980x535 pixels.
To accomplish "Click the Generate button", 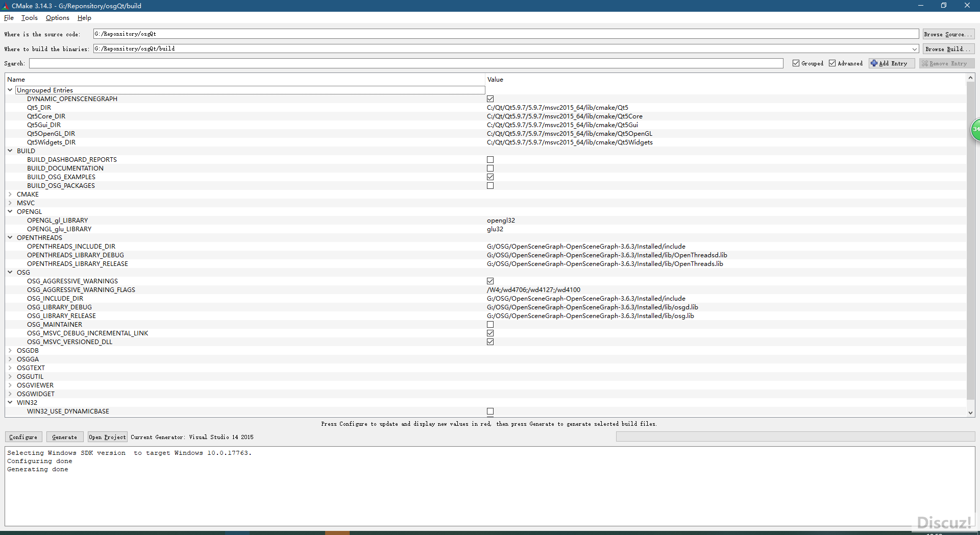I will (x=65, y=437).
